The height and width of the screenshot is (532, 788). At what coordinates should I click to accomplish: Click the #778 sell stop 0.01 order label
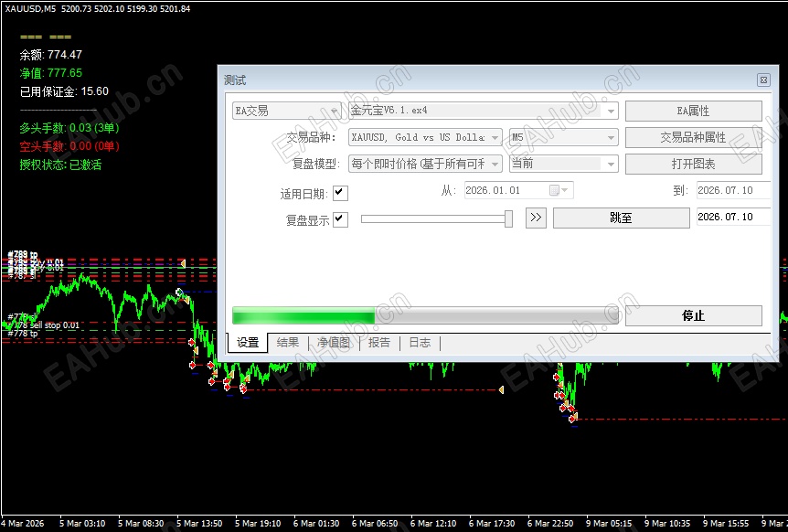pyautogui.click(x=44, y=325)
